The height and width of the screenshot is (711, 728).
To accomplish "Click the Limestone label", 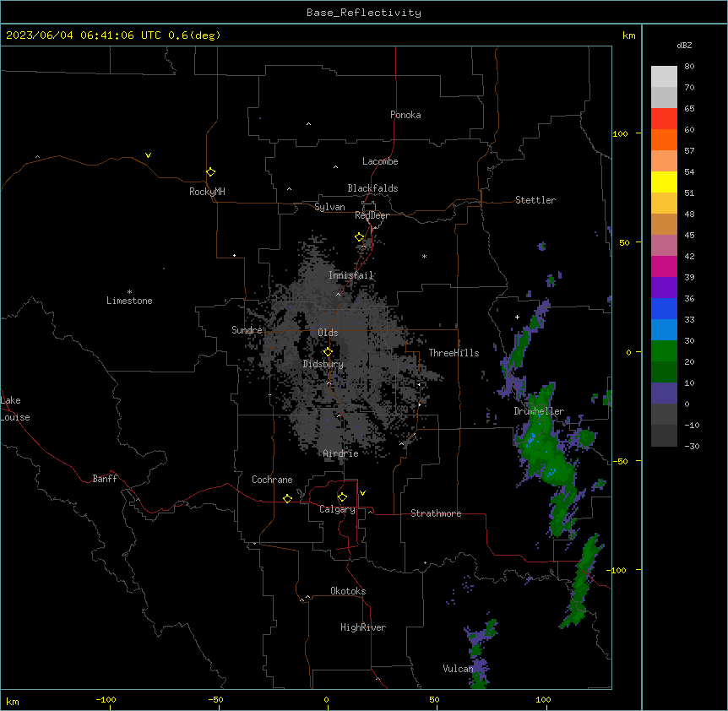I will click(x=129, y=301).
